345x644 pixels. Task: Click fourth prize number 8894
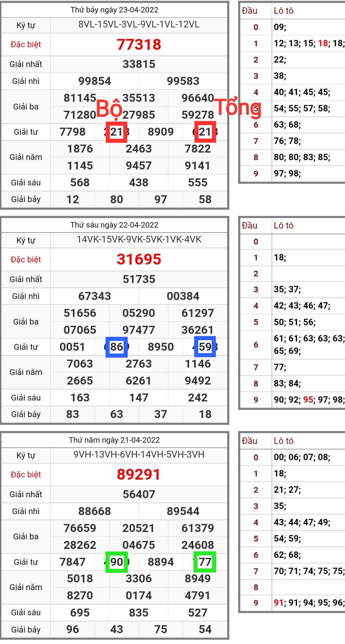pyautogui.click(x=161, y=562)
